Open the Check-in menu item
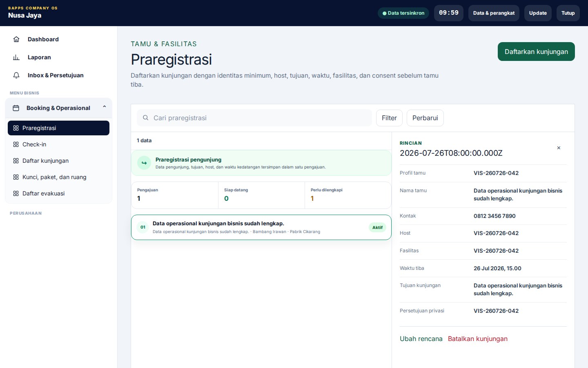 pyautogui.click(x=58, y=144)
